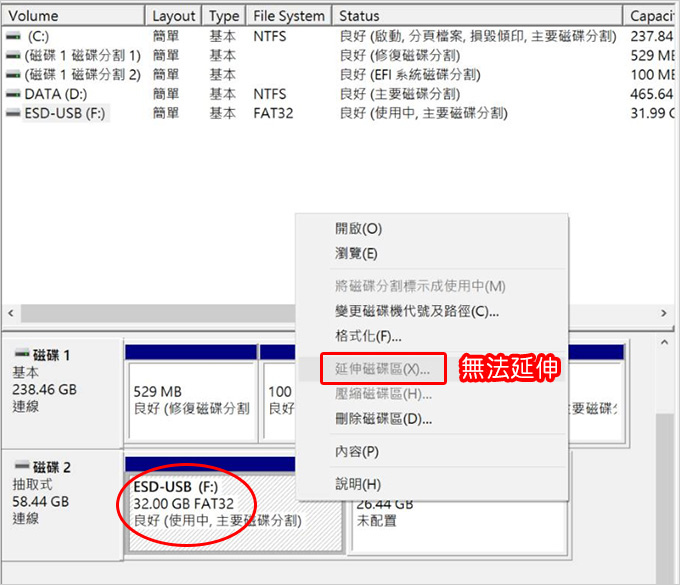
Task: Click the drive icon beside (C:) volume
Action: coord(13,36)
